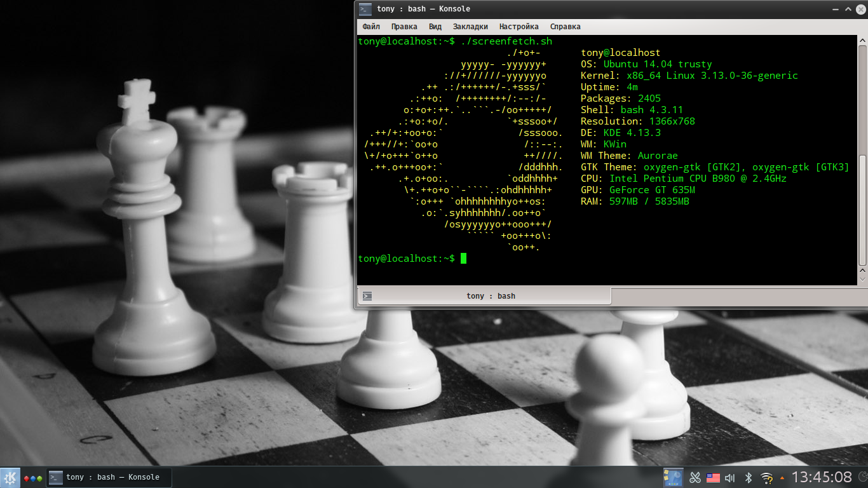Click the 'OS: Ubuntu 14.04 trusty' line
This screenshot has width=868, height=488.
pyautogui.click(x=646, y=64)
